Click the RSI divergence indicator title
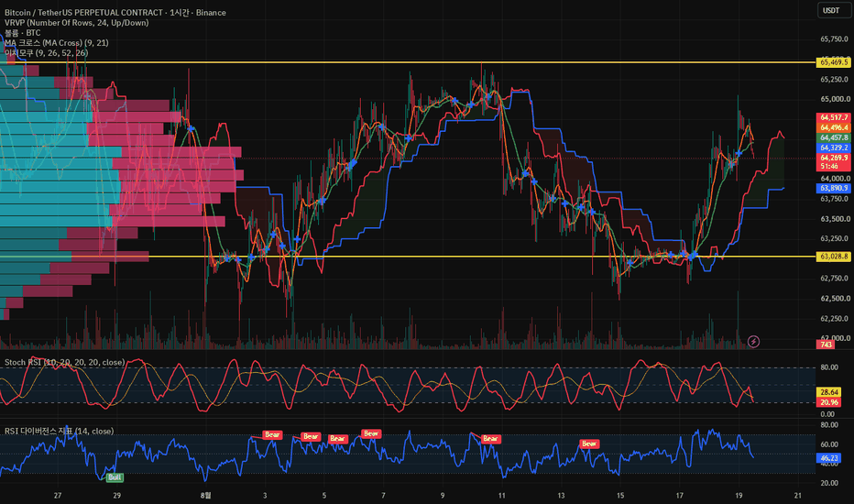This screenshot has width=854, height=504. pos(59,431)
